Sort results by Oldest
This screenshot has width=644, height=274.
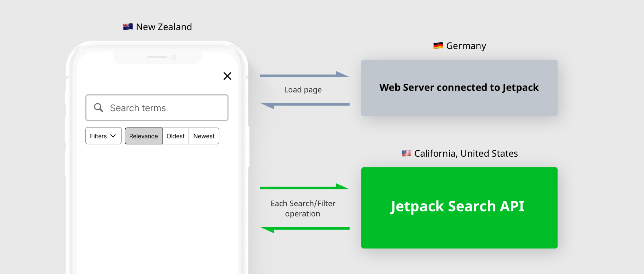coord(176,136)
